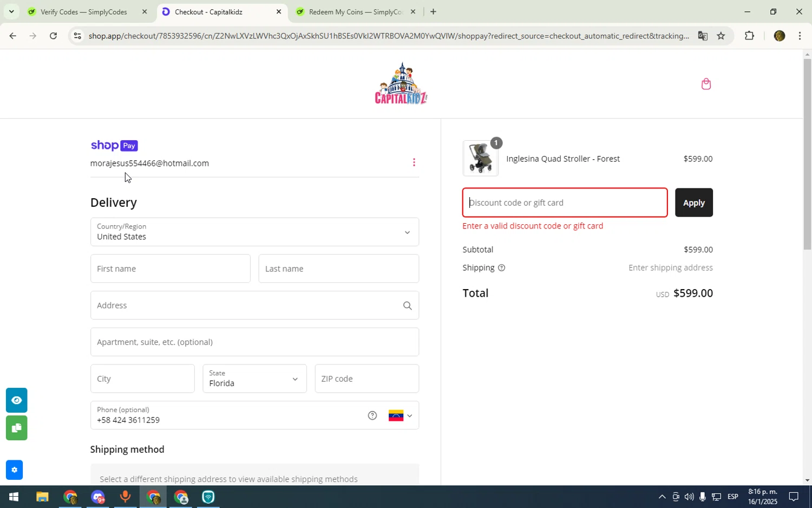Click the translate page icon
The height and width of the screenshot is (508, 812).
[x=703, y=36]
